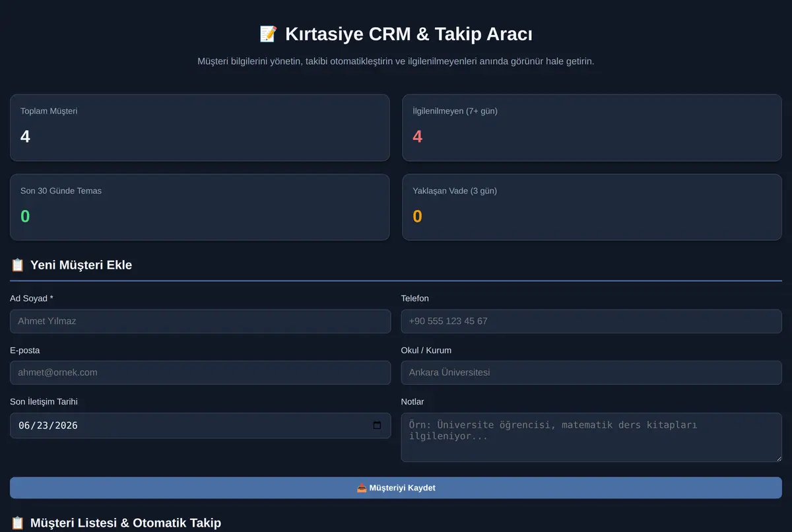Click the subtitle text under the title
This screenshot has width=792, height=532.
tap(396, 61)
